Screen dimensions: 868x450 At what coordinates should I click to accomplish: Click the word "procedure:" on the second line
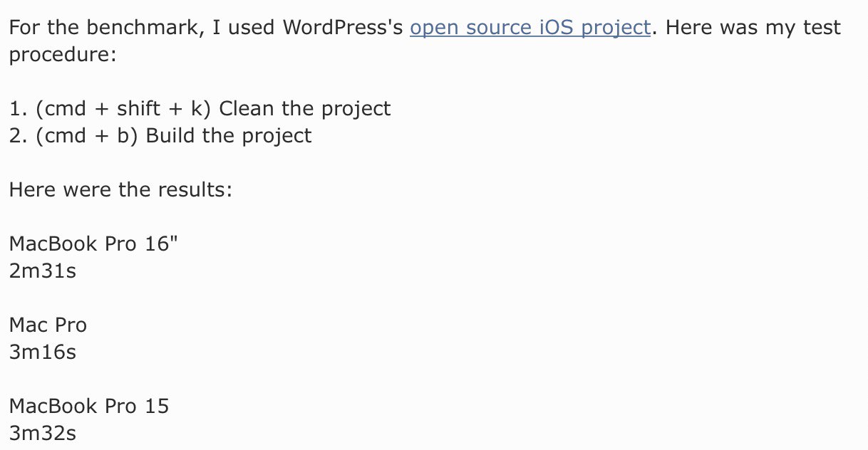(x=62, y=55)
